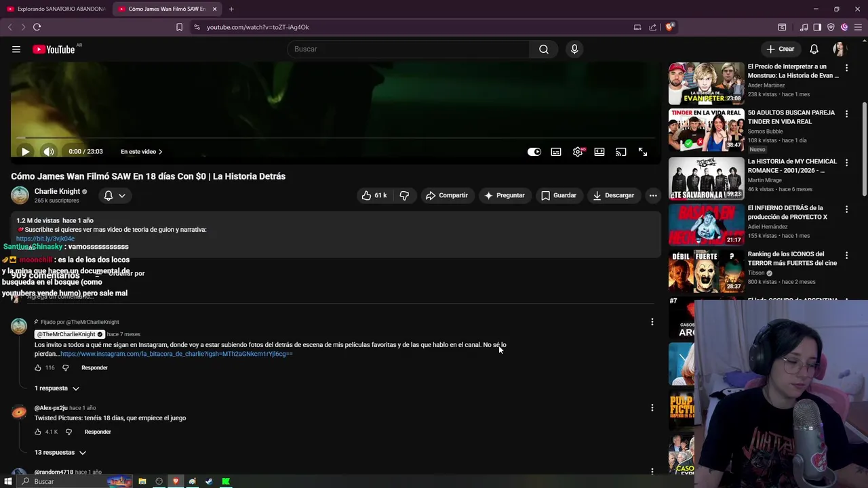Expand '1 respuesta' under the pinned comment
This screenshot has width=868, height=488.
57,388
